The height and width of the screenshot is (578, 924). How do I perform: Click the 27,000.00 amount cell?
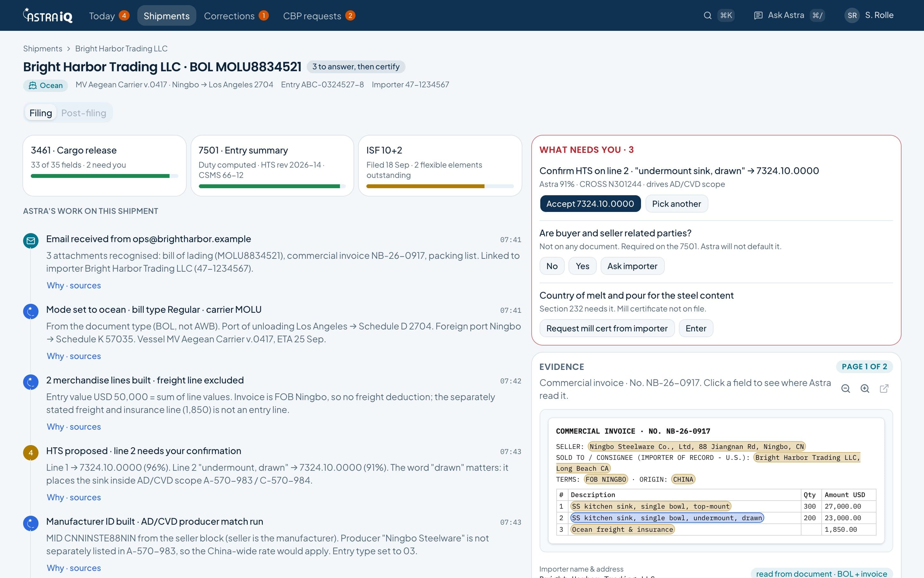(848, 506)
